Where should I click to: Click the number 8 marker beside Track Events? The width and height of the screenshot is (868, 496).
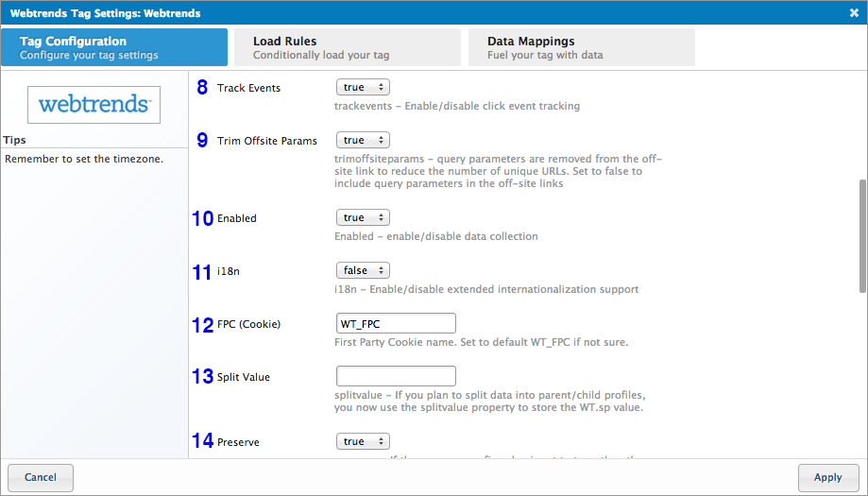(x=202, y=88)
